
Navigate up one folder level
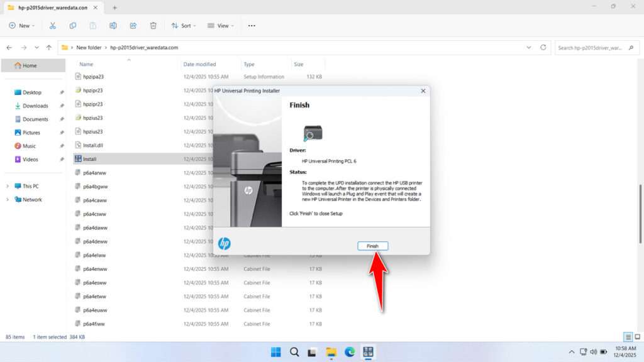pos(49,47)
